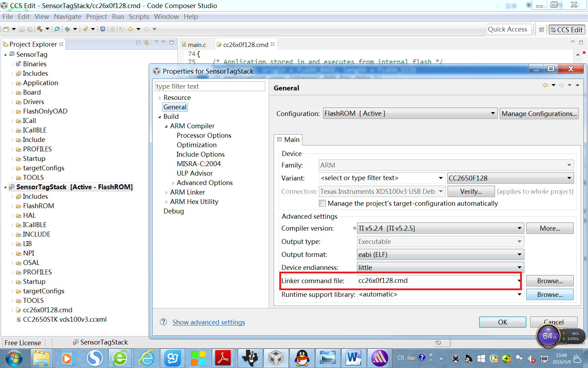Open the 360 green browser in taskbar
The width and height of the screenshot is (588, 368).
pos(120,358)
